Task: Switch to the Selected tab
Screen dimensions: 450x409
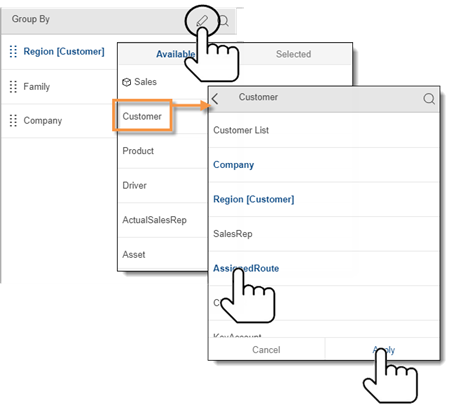Action: [x=294, y=54]
